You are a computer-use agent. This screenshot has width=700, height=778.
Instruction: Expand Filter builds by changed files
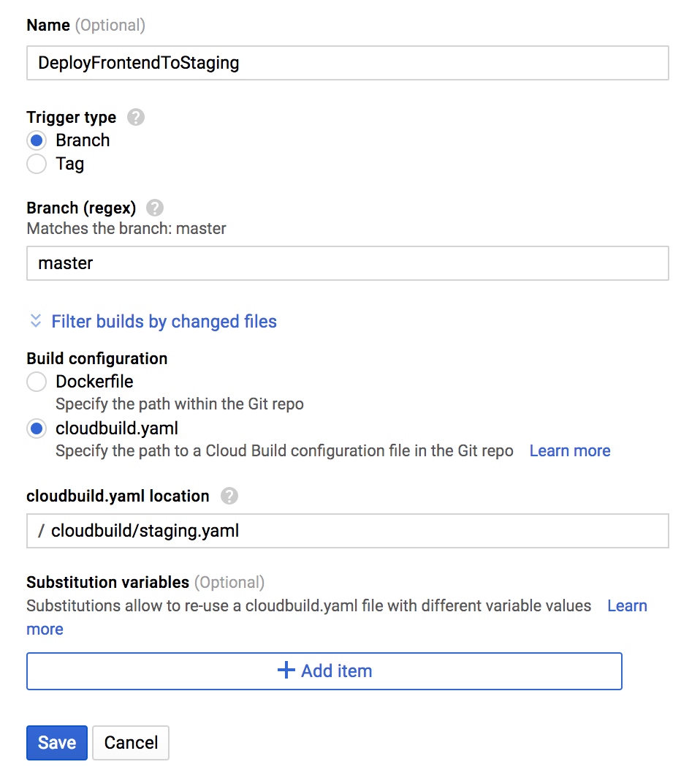pos(164,321)
